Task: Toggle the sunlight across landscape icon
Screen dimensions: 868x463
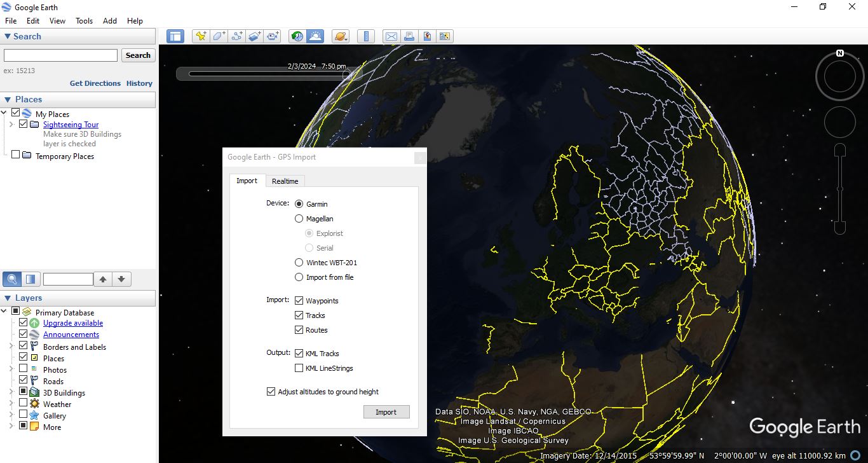Action: (x=315, y=36)
